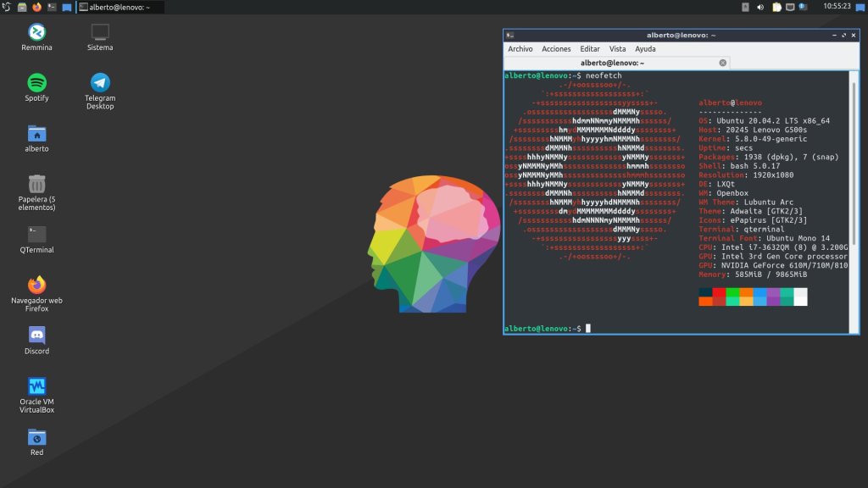Open the Archivo menu
The width and height of the screenshot is (868, 488).
pyautogui.click(x=520, y=49)
